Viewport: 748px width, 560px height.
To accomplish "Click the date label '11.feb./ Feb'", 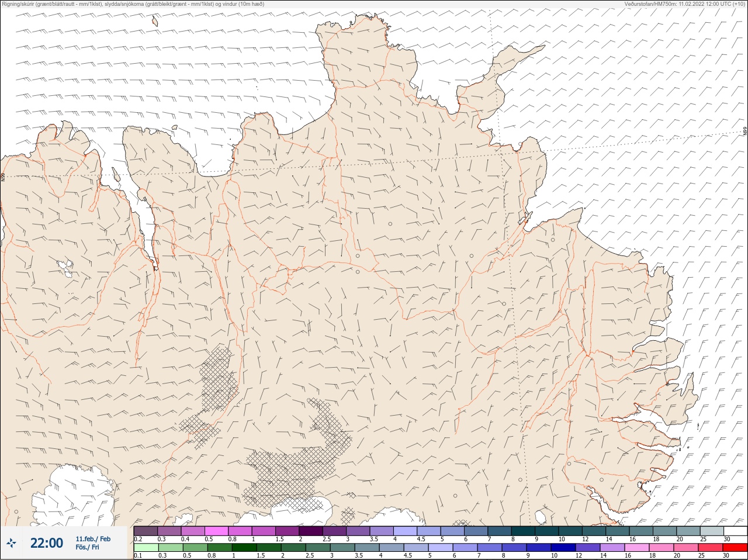I will tap(93, 539).
